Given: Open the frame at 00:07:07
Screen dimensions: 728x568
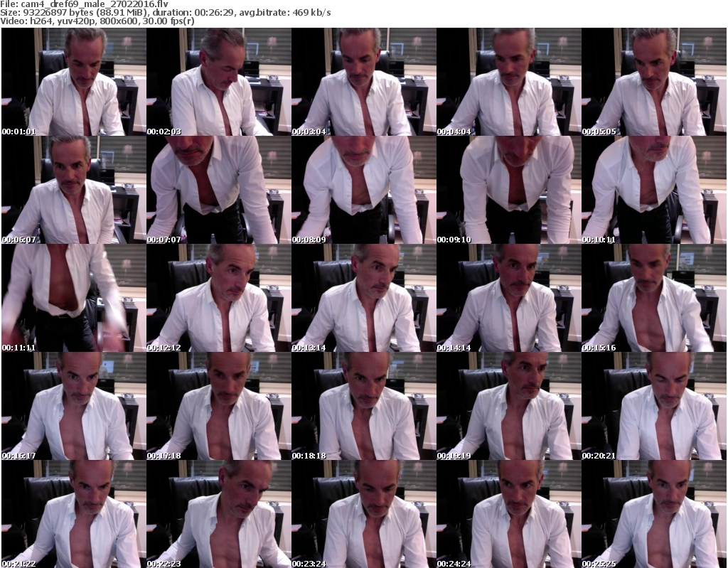Looking at the screenshot, I should pos(219,190).
